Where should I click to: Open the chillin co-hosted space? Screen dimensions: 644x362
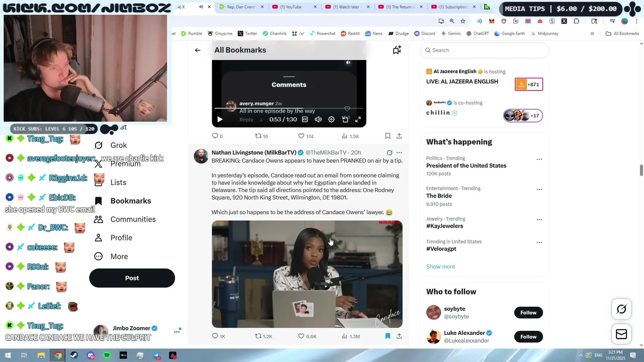(484, 110)
